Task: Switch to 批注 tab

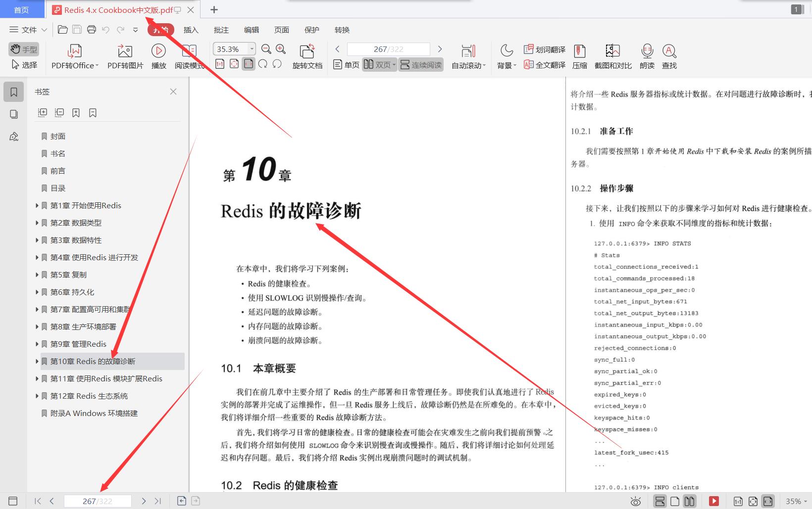Action: (221, 30)
